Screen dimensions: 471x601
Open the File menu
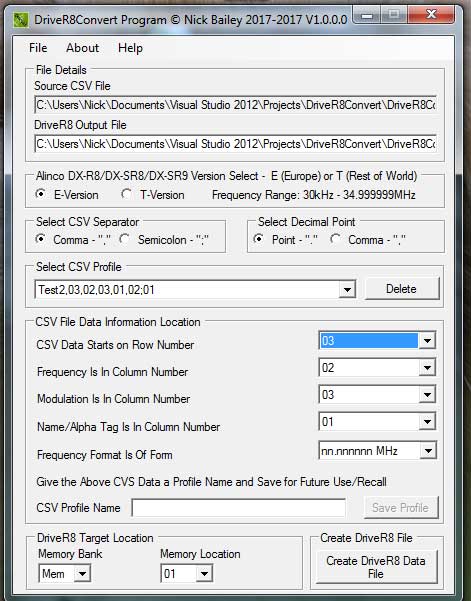point(38,48)
